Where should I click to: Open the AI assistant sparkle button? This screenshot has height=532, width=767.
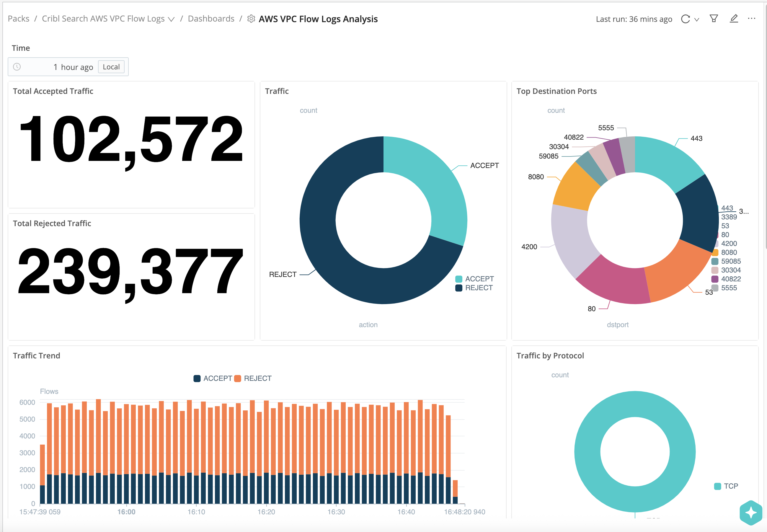751,512
